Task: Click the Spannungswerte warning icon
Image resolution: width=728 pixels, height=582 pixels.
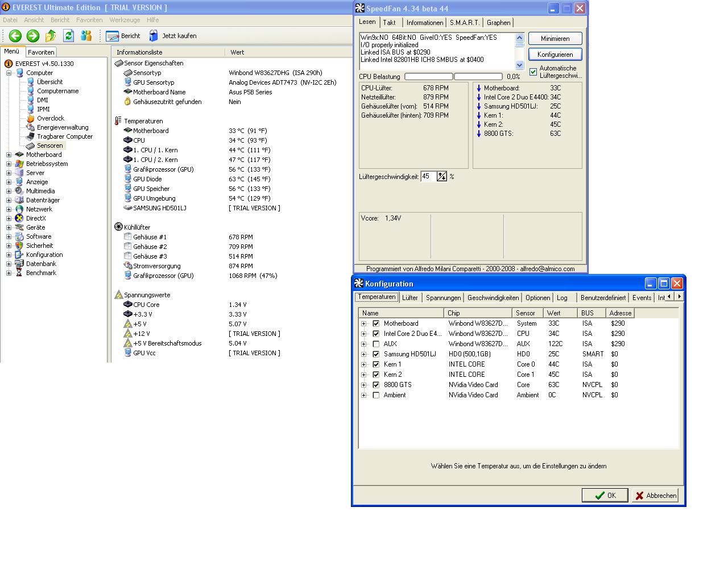Action: (118, 294)
